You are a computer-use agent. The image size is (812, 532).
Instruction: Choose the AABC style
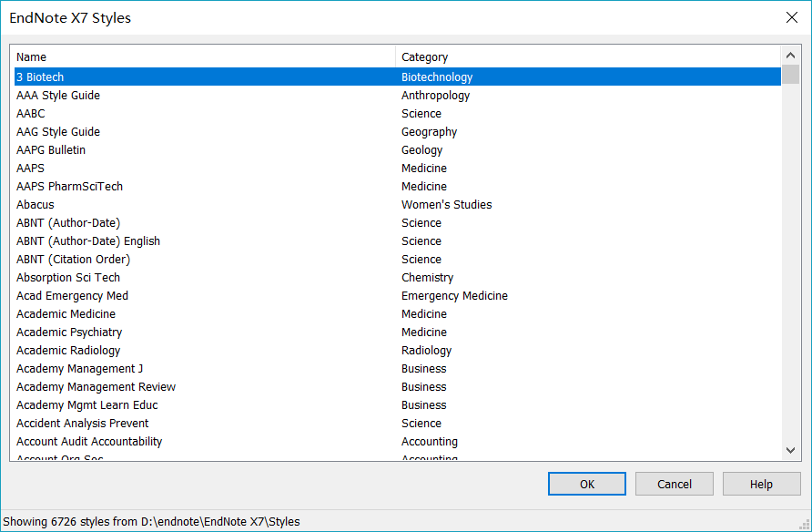397,114
